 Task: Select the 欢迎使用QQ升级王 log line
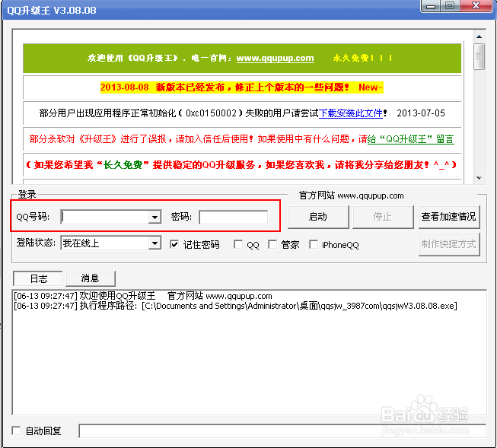143,296
